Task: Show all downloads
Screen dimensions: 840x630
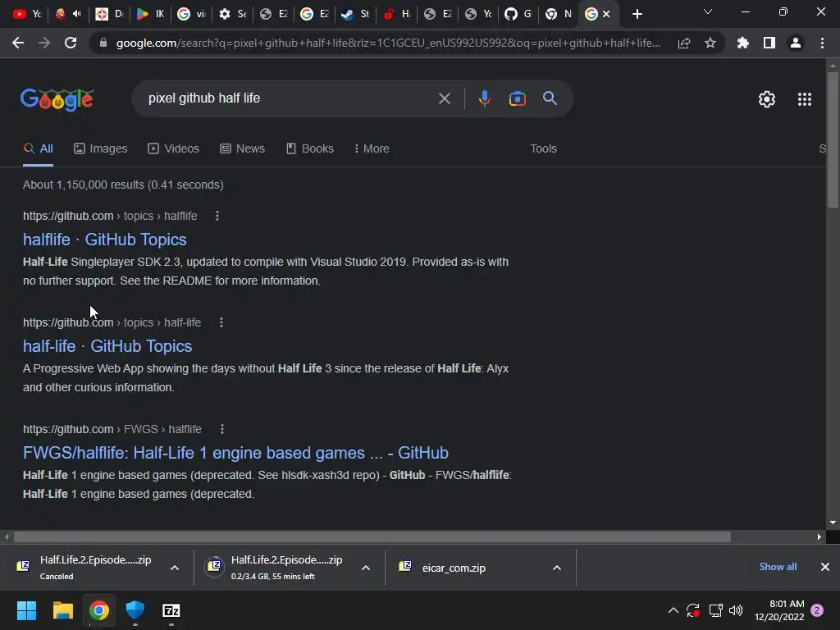Action: [x=778, y=566]
